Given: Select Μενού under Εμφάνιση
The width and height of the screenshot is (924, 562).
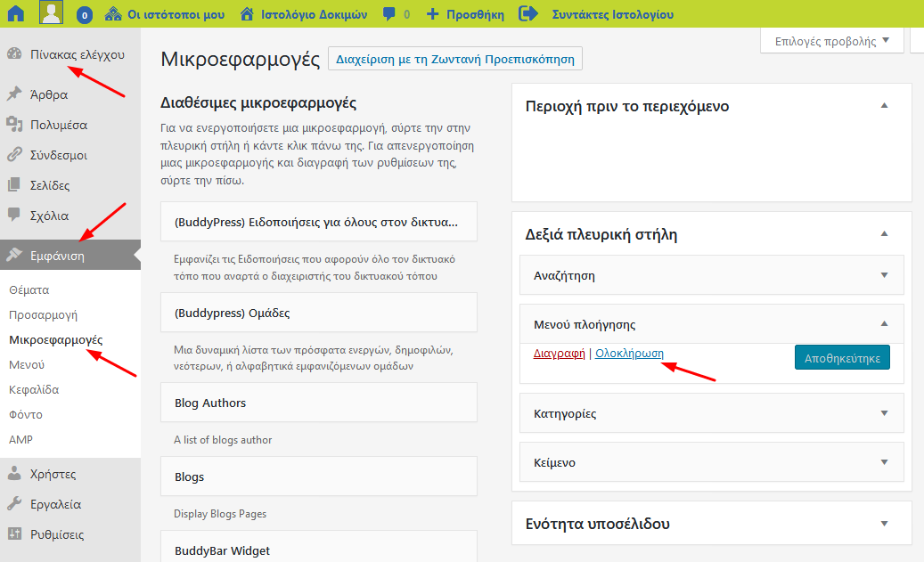Looking at the screenshot, I should point(27,365).
